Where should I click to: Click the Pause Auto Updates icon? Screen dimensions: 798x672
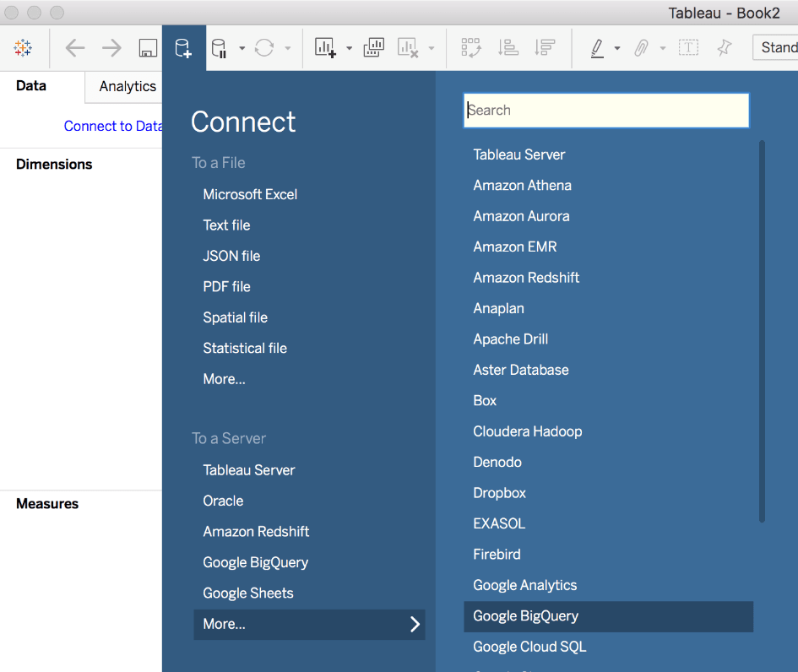[219, 48]
